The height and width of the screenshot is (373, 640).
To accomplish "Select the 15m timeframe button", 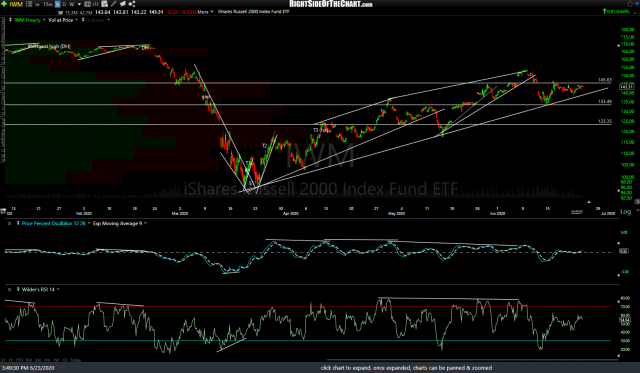I will (x=48, y=4).
